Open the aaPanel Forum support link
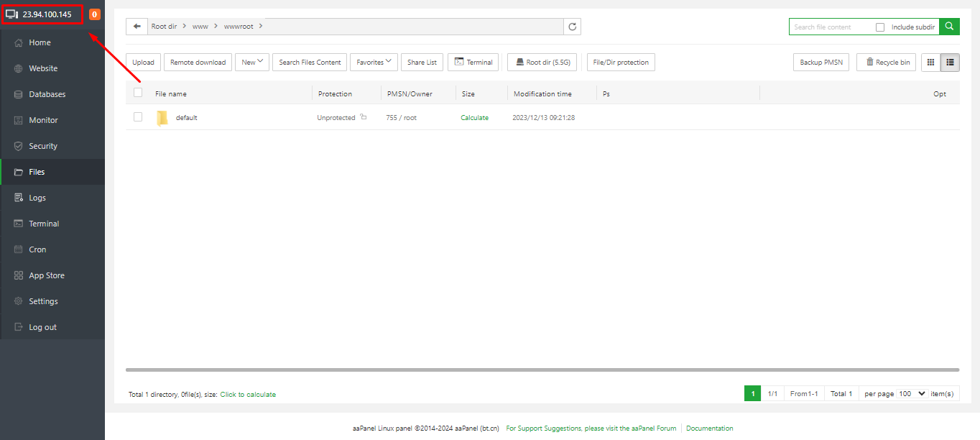Image resolution: width=980 pixels, height=440 pixels. point(591,428)
